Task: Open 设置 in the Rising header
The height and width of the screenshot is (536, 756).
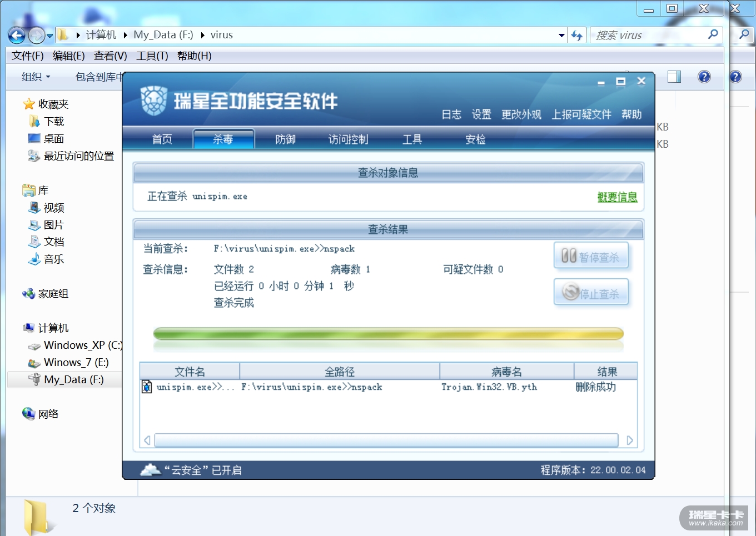Action: (x=481, y=114)
